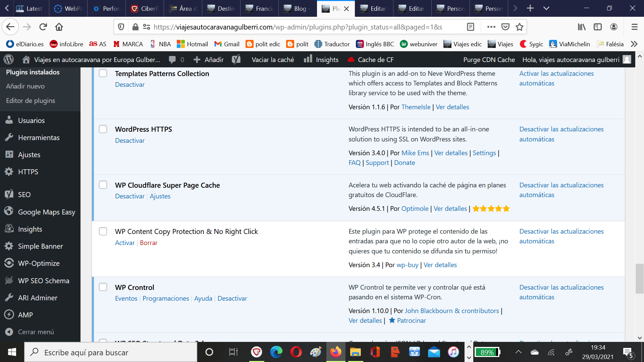Open Windows Start menu
The height and width of the screenshot is (362, 644).
pyautogui.click(x=12, y=352)
